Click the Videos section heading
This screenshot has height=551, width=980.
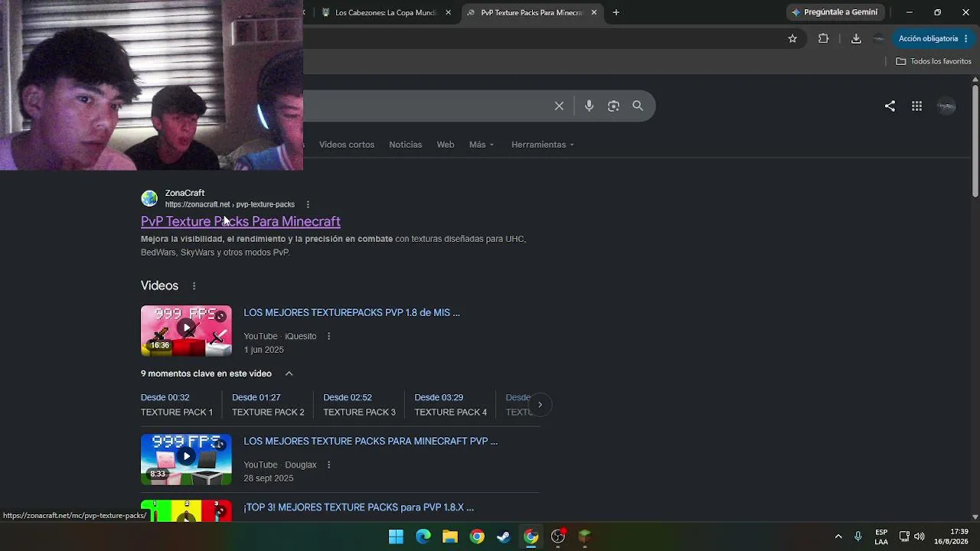159,285
